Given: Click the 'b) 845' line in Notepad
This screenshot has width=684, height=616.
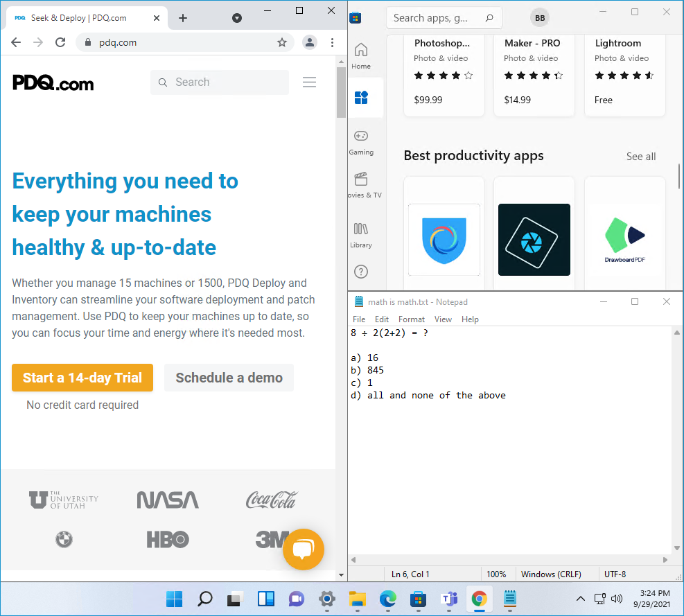Looking at the screenshot, I should [367, 370].
